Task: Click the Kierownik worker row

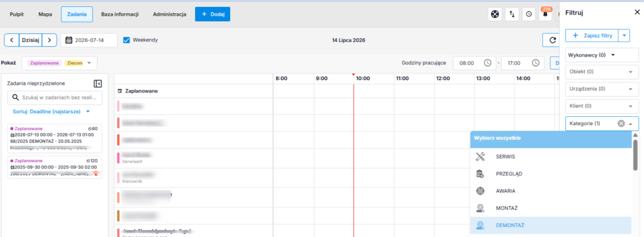Action: (194, 178)
